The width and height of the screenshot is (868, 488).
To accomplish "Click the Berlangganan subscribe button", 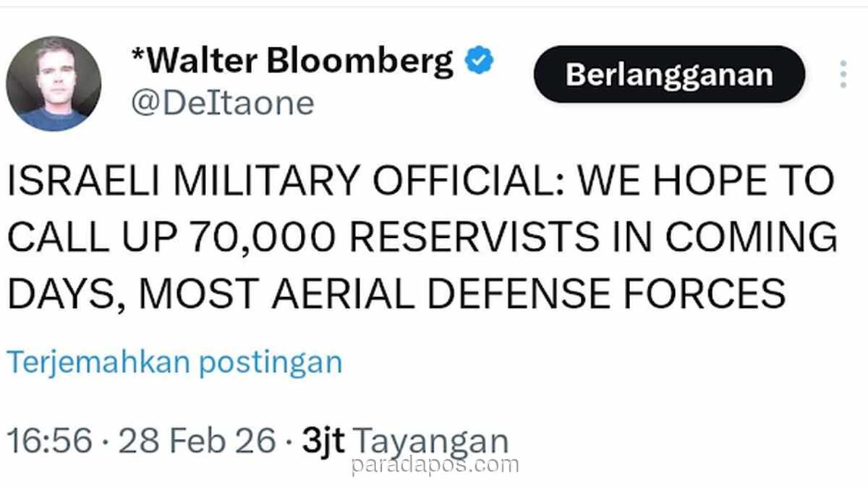I will [x=669, y=72].
